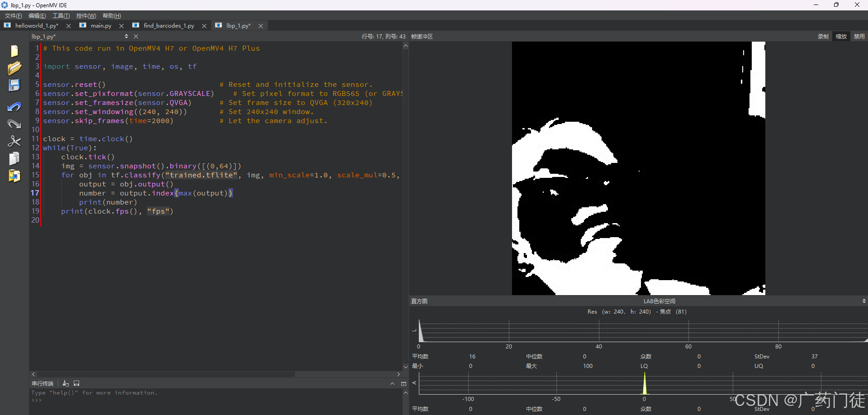868x415 pixels.
Task: Enable 禁用 to disable the frame buffer
Action: coord(859,36)
